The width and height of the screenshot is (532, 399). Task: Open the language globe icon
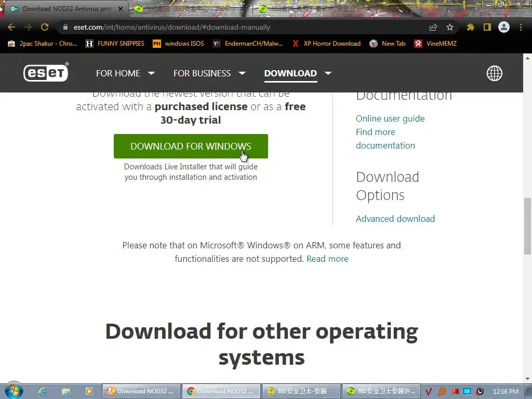(495, 73)
